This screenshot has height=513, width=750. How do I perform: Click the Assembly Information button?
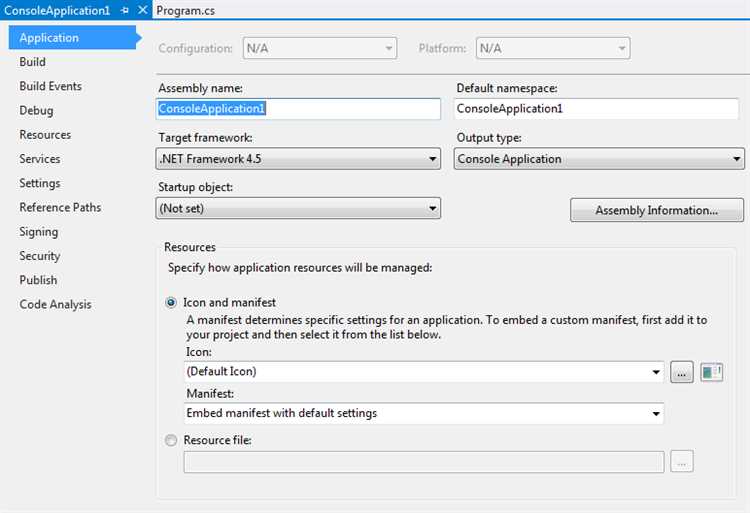pos(656,210)
